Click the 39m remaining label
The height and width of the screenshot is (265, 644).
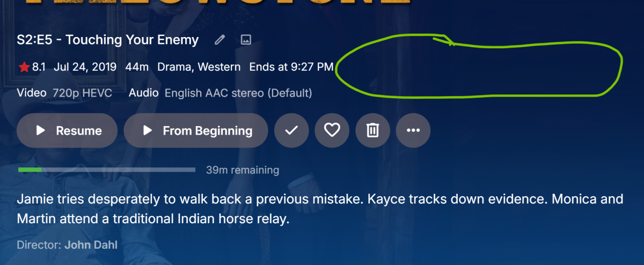tap(243, 171)
